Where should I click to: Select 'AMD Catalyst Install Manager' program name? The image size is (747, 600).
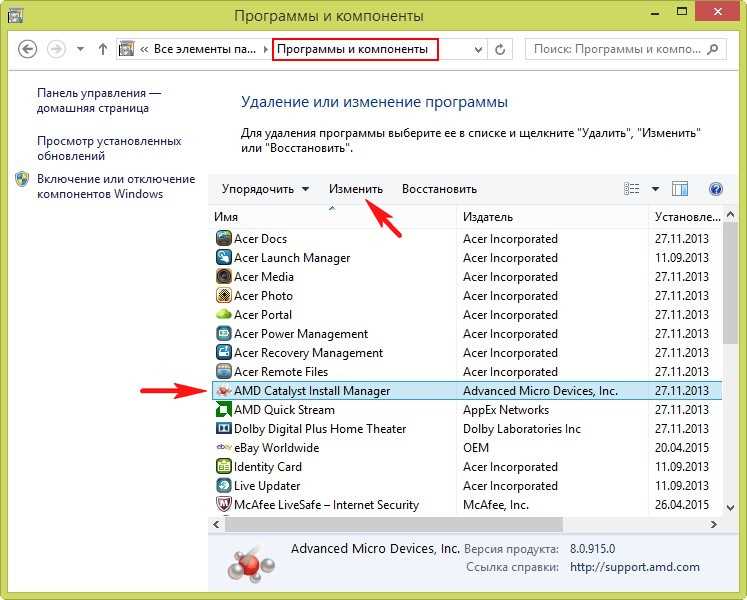pyautogui.click(x=312, y=391)
